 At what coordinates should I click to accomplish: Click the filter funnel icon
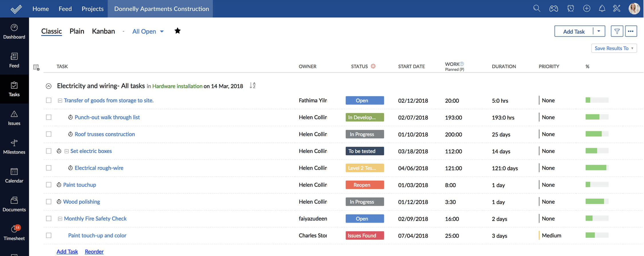pyautogui.click(x=617, y=31)
